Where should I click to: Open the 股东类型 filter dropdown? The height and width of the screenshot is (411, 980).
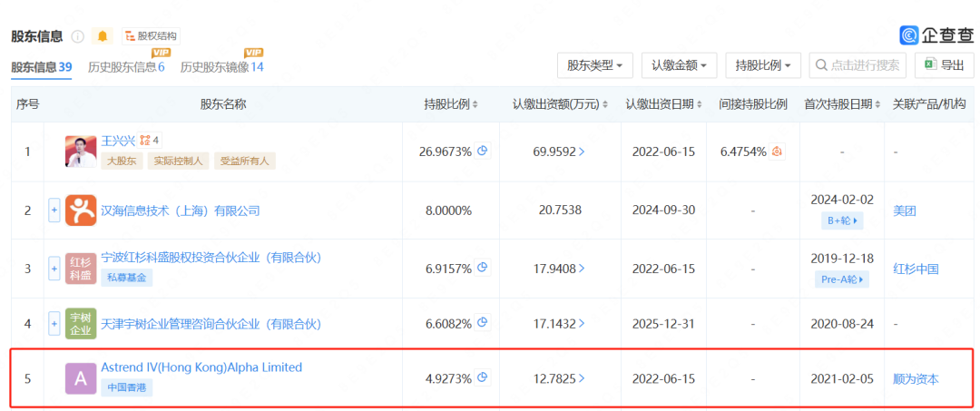tap(594, 65)
